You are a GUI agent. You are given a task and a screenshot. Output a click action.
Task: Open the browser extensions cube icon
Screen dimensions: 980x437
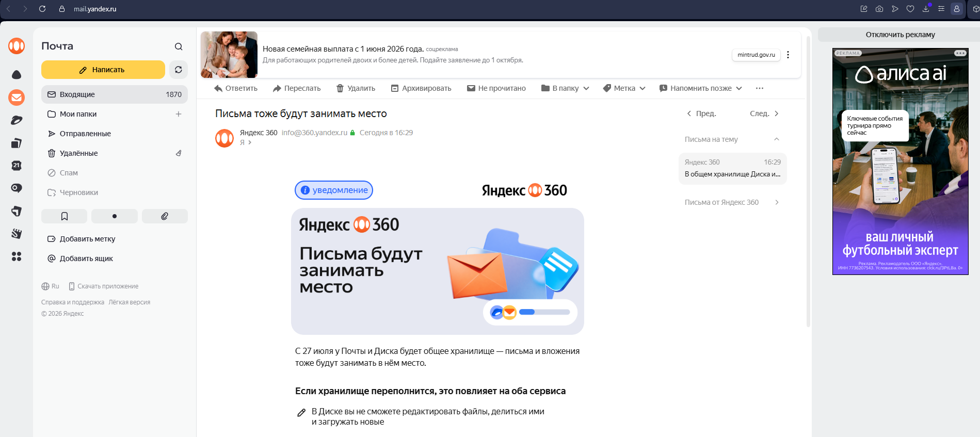(975, 9)
